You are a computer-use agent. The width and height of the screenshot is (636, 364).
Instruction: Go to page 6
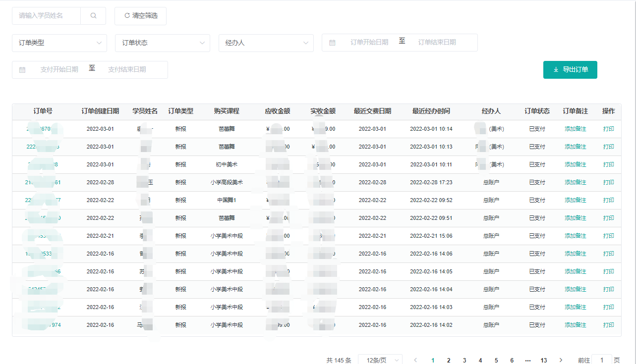tap(512, 360)
